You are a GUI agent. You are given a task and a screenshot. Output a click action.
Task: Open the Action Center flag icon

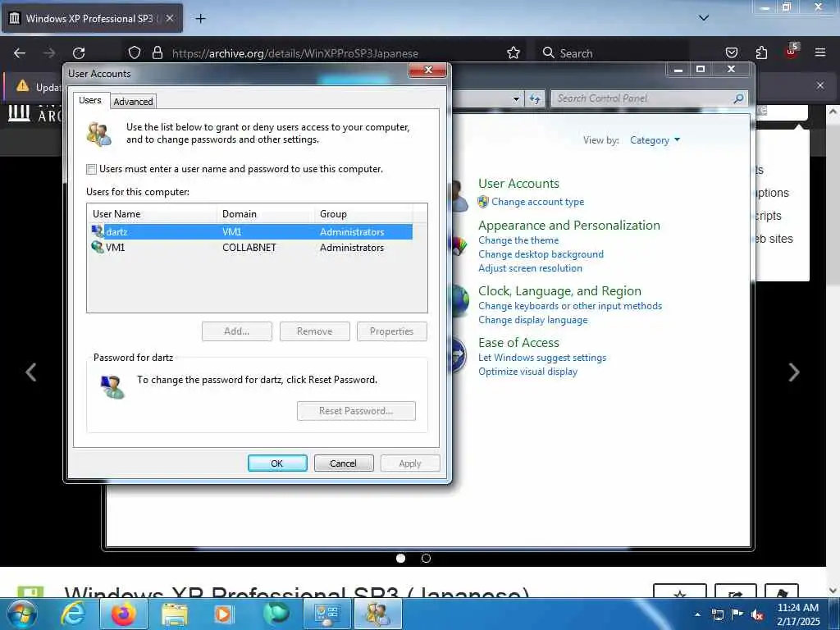[x=737, y=614]
